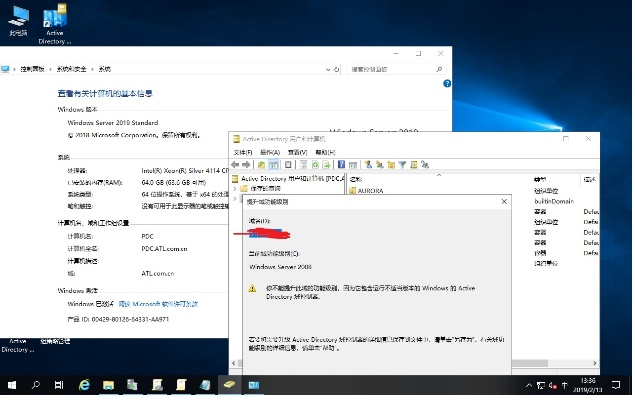635x400 pixels.
Task: Click the forward arrow in AD toolbar
Action: coord(246,164)
